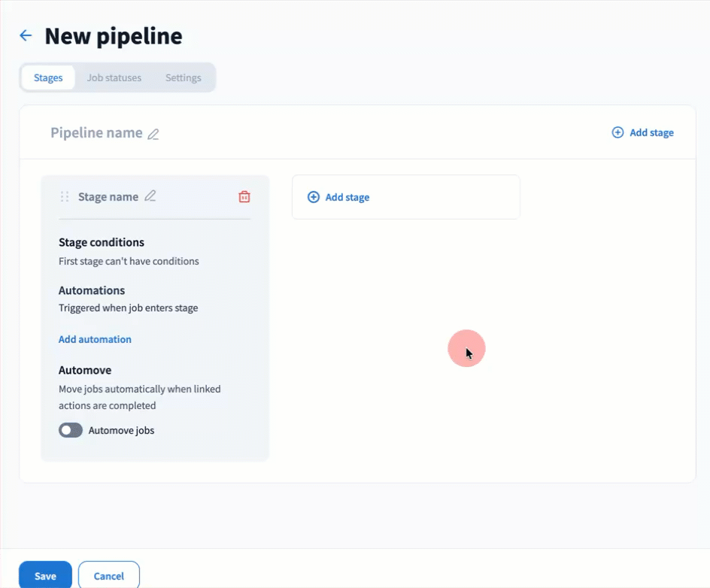Click the Stage conditions heading

pyautogui.click(x=102, y=242)
